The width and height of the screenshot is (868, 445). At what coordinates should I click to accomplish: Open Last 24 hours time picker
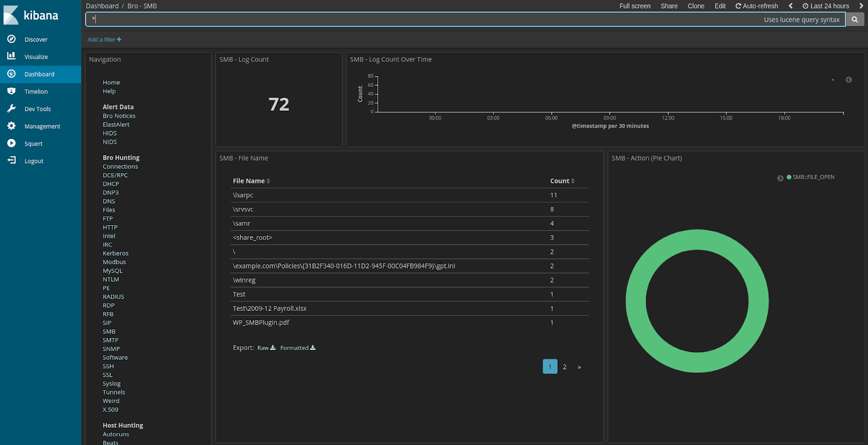[826, 6]
